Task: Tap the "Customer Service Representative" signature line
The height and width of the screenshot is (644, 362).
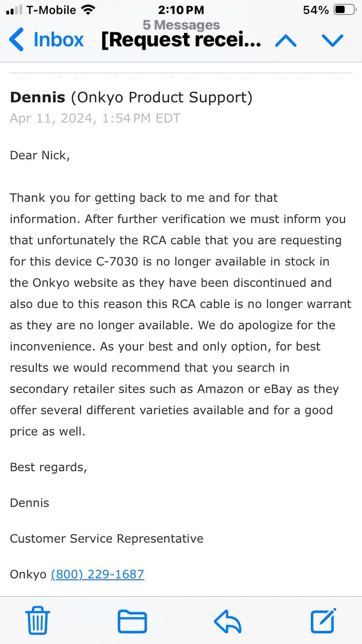Action: (107, 539)
